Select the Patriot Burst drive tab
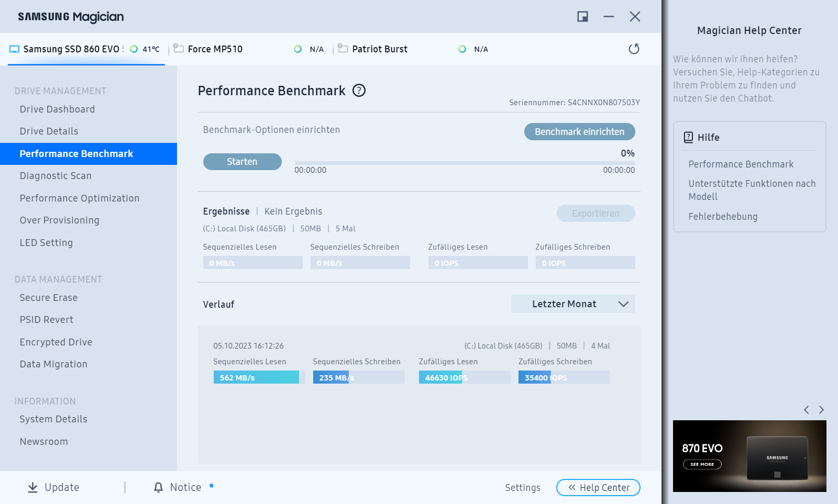838x504 pixels. pos(415,49)
